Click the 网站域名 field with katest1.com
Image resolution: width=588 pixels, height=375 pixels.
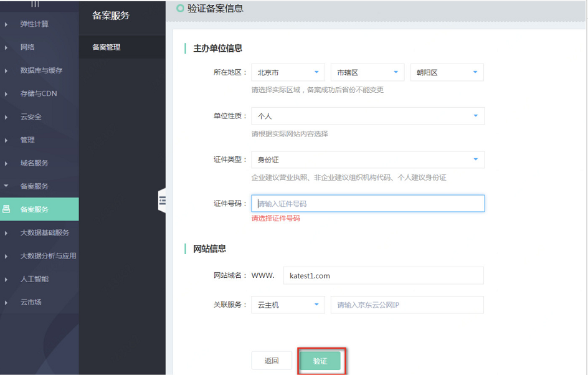pyautogui.click(x=384, y=275)
